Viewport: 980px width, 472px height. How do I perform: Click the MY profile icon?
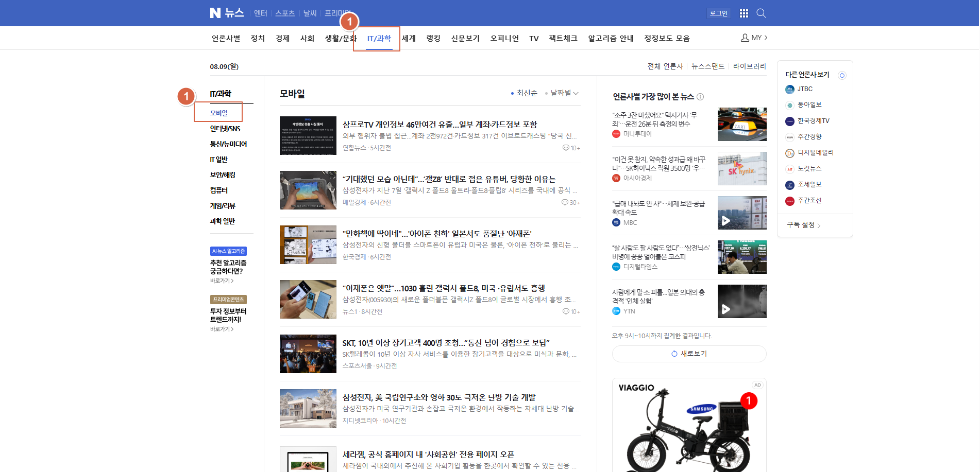click(745, 38)
